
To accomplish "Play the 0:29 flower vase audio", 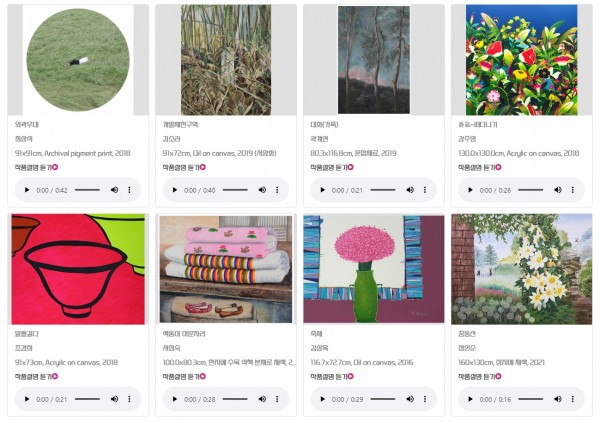I will 322,399.
